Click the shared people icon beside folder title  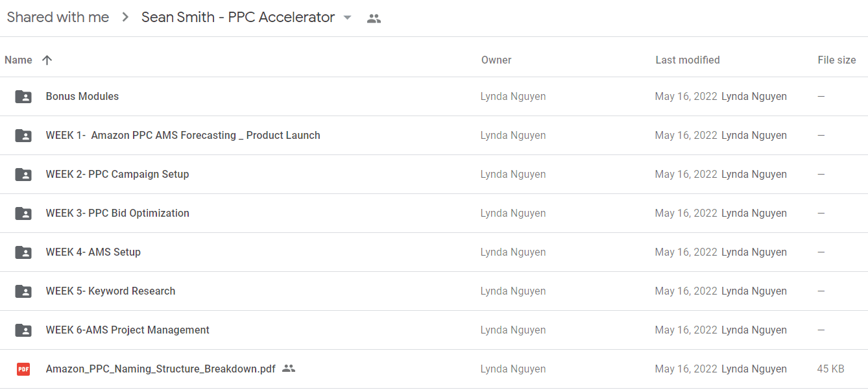tap(374, 18)
